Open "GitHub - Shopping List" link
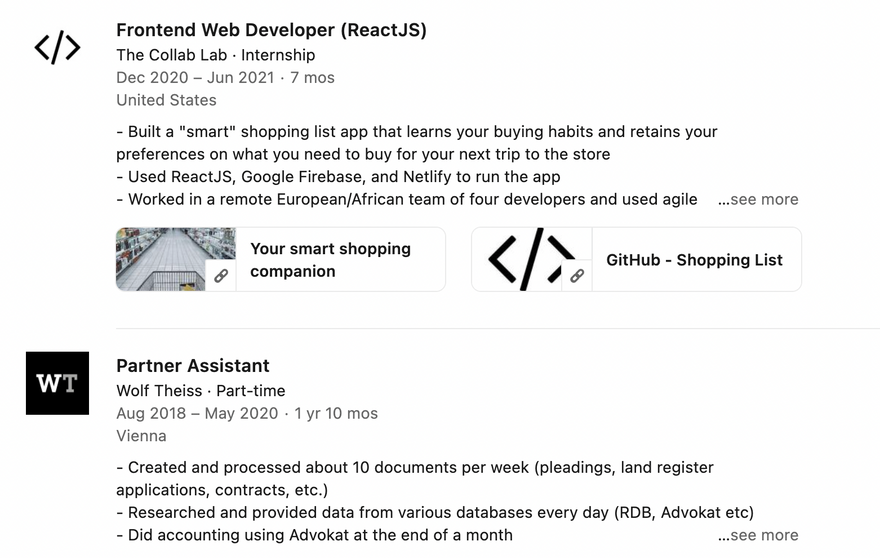 (694, 260)
